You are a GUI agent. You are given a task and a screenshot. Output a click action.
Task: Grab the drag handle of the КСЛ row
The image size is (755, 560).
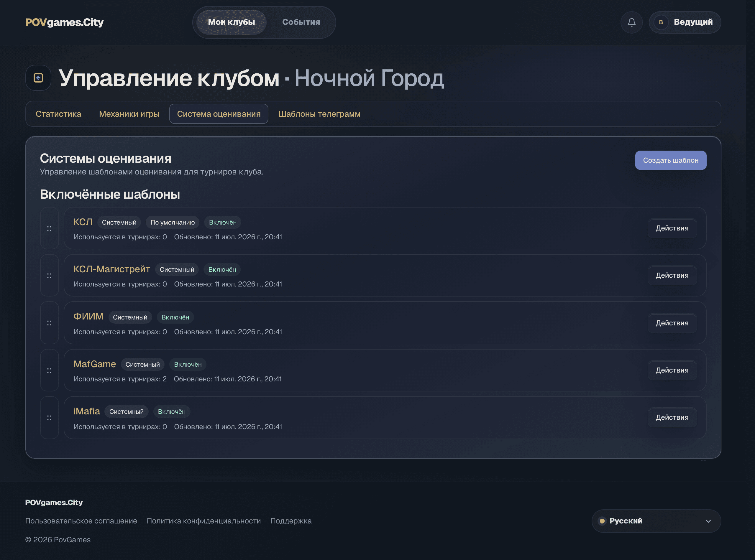click(x=50, y=228)
